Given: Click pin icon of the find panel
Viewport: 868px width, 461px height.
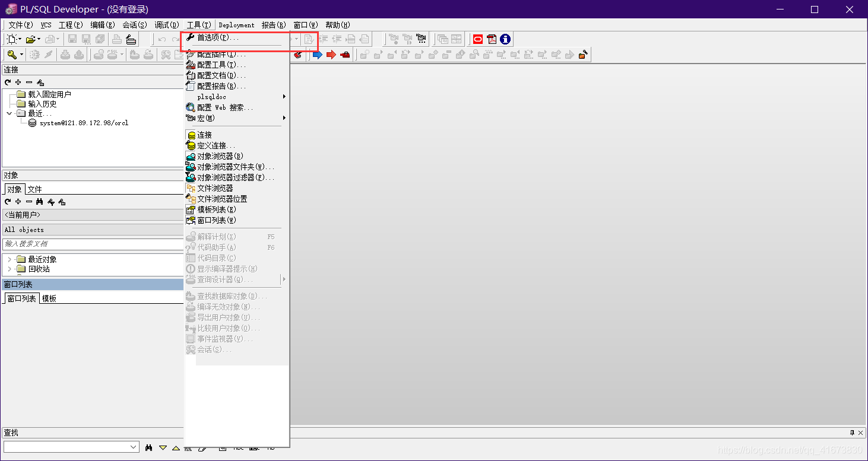Looking at the screenshot, I should tap(853, 433).
